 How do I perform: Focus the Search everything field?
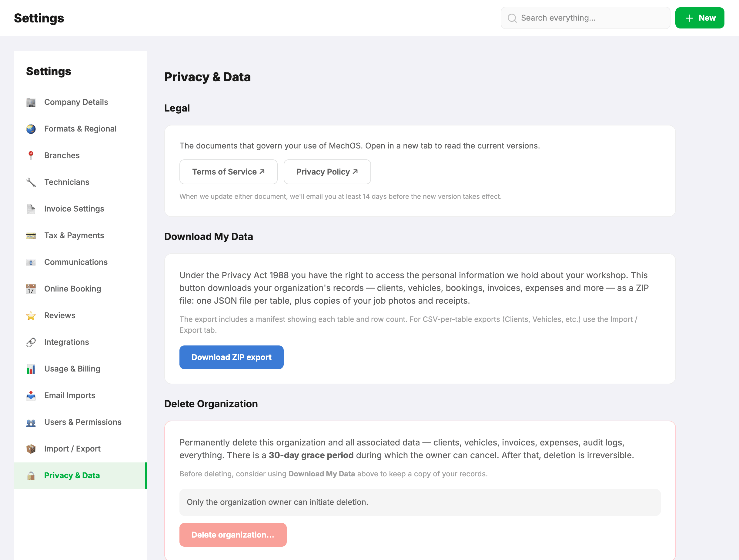[x=585, y=18]
